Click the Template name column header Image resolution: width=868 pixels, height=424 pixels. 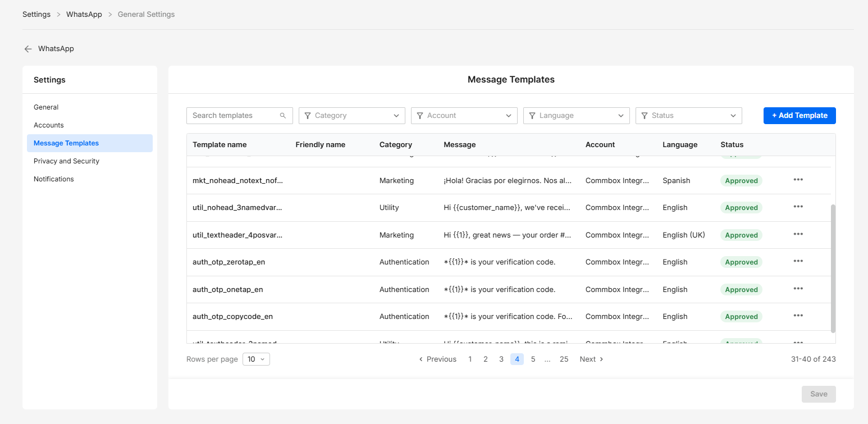(x=220, y=145)
